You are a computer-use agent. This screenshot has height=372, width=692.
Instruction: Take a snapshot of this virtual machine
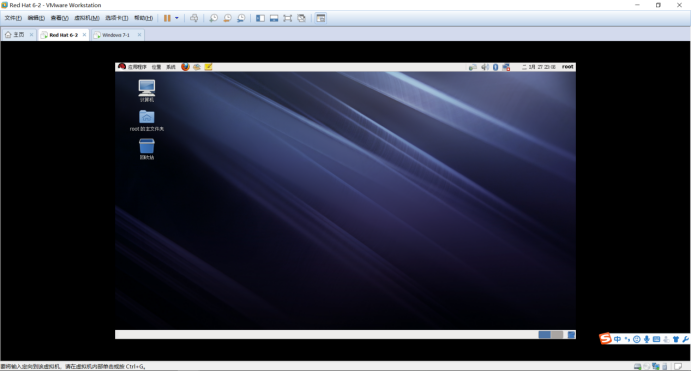point(214,18)
